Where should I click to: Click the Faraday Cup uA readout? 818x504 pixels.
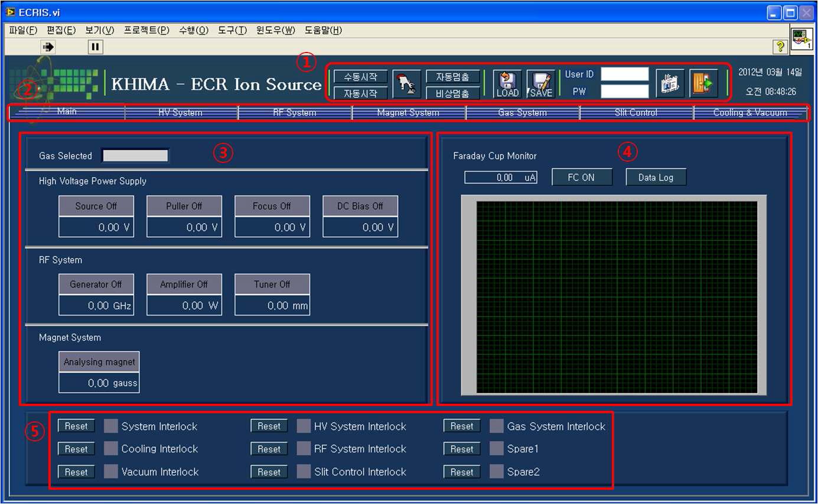[501, 177]
